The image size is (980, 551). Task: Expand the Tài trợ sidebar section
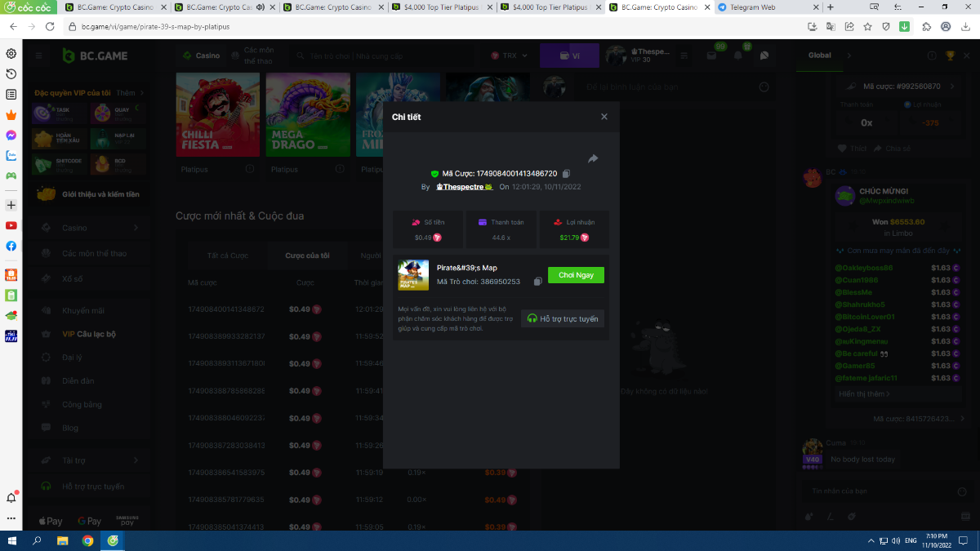click(x=136, y=460)
